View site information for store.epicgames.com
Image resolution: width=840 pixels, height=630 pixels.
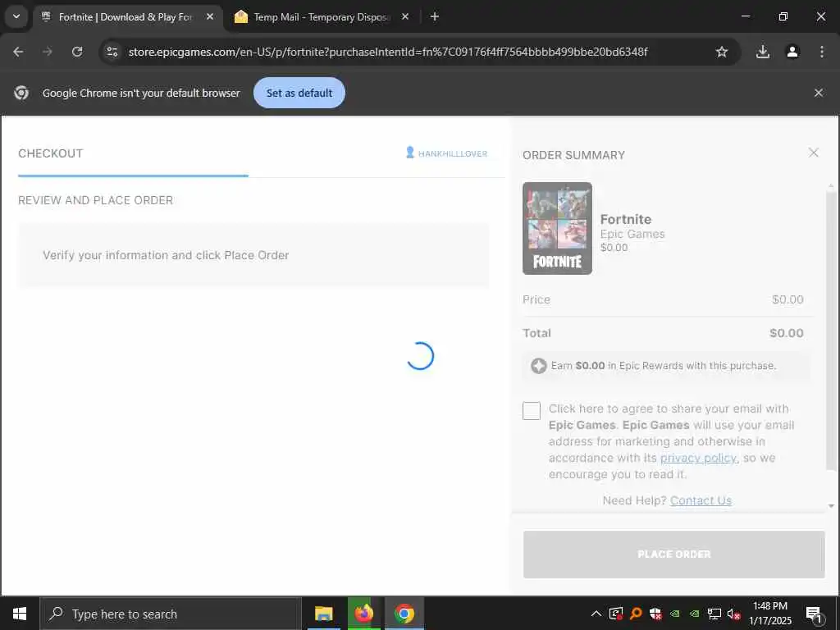[112, 52]
